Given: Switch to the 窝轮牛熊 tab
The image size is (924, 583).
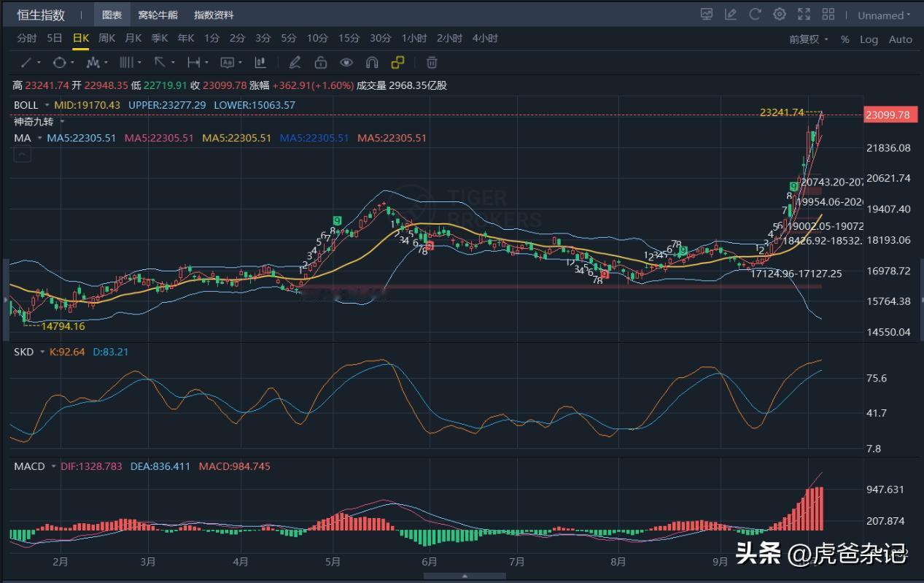Looking at the screenshot, I should [x=158, y=15].
